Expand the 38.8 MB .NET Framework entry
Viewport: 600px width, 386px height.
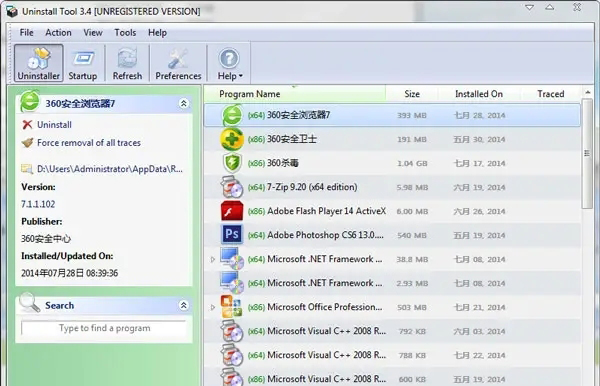pos(213,259)
